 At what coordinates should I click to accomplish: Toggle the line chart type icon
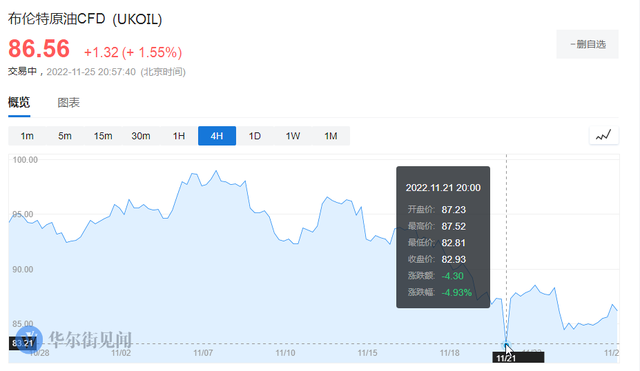point(604,136)
